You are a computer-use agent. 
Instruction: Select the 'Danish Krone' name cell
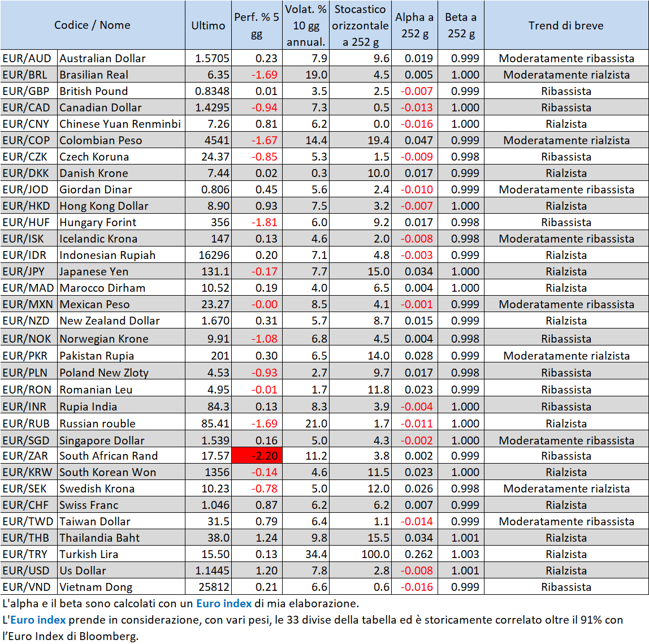(x=122, y=173)
